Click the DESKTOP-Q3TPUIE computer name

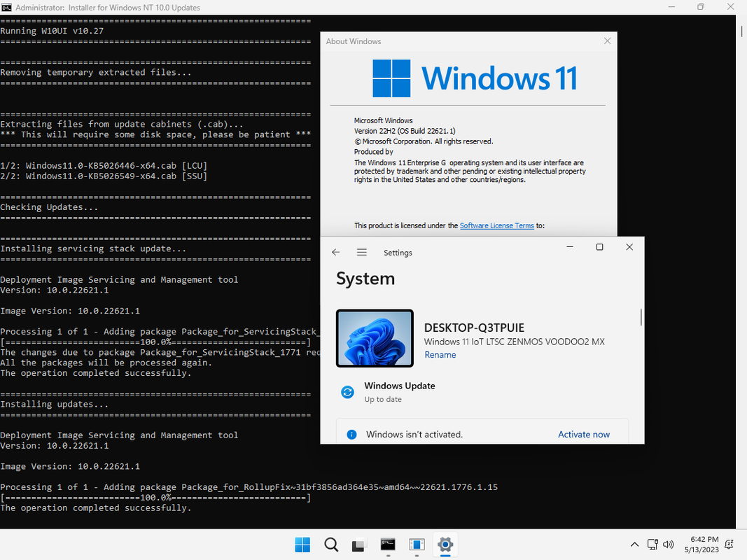[474, 328]
